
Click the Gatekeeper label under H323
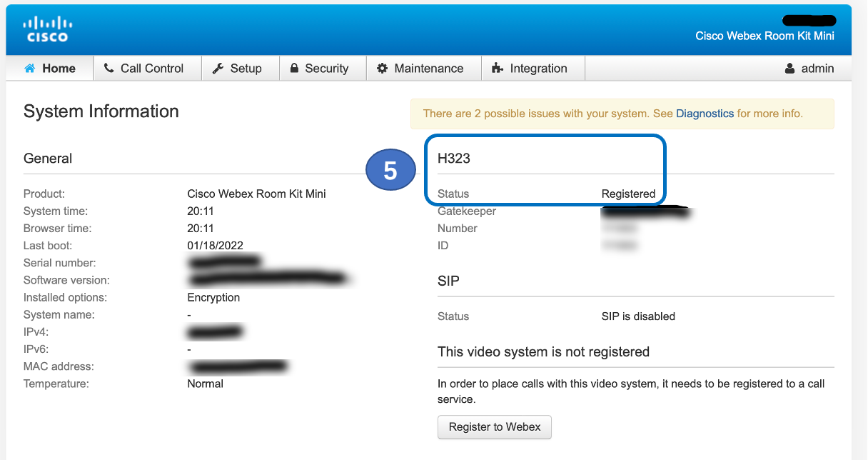pyautogui.click(x=467, y=211)
